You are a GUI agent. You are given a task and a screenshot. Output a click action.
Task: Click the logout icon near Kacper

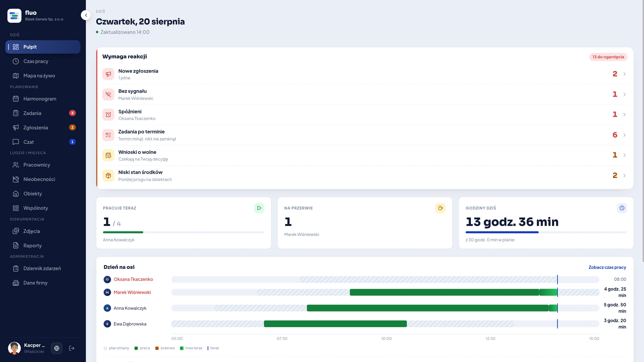(x=72, y=348)
